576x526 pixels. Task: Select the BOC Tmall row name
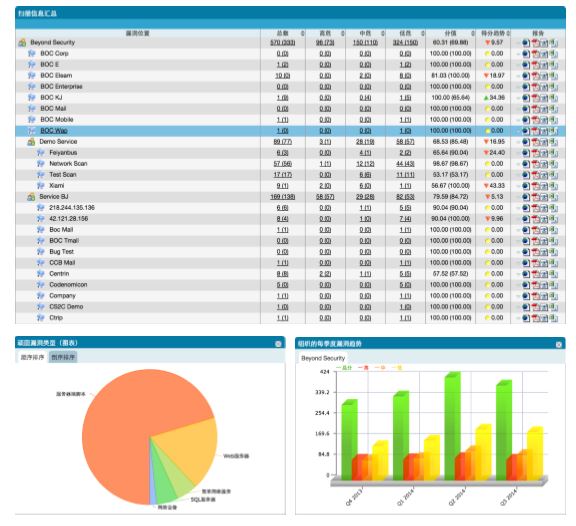click(64, 241)
